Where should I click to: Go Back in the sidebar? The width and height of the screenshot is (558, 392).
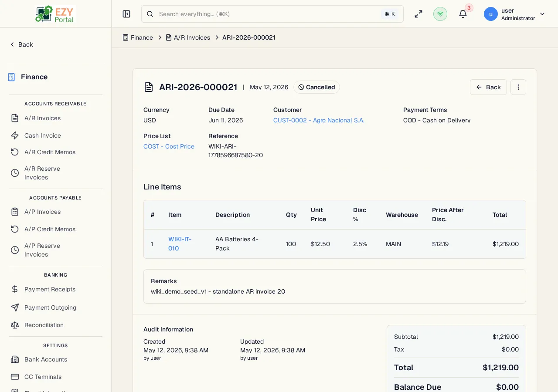click(x=21, y=44)
